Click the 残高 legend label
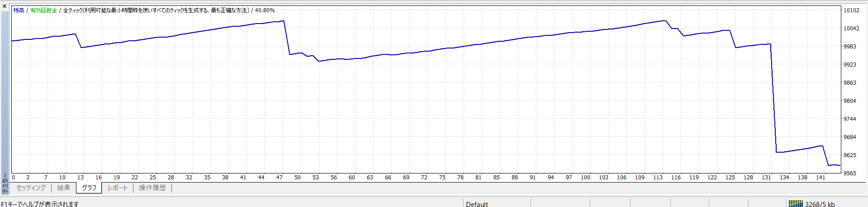868x207 pixels. [x=19, y=10]
